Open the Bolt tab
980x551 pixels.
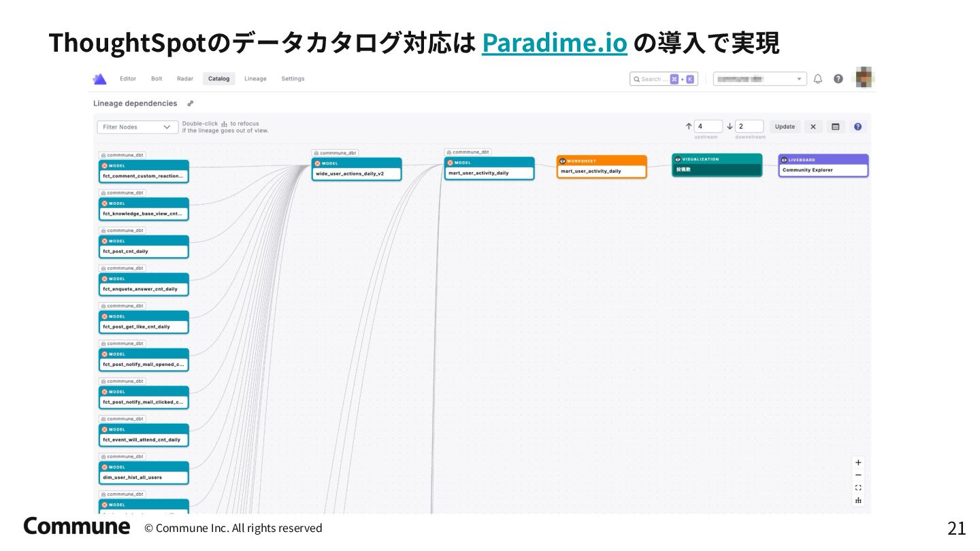tap(157, 79)
